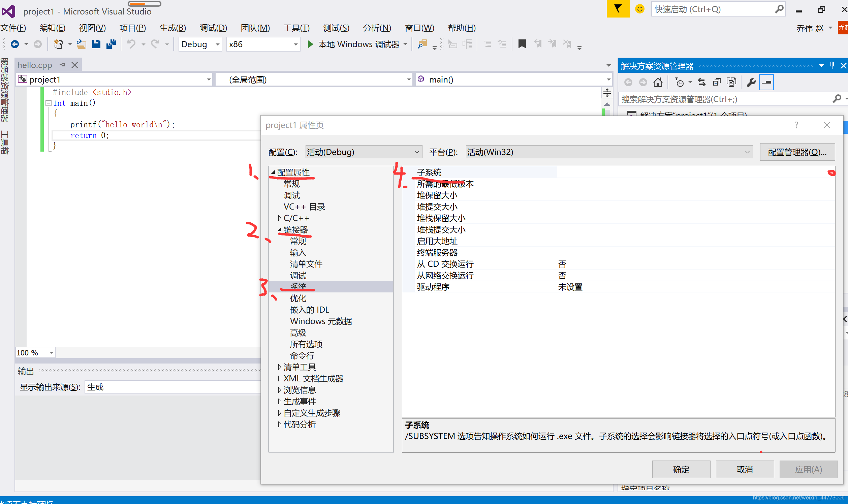Screen dimensions: 848x504
Task: Click the Redo arrow icon
Action: point(155,44)
